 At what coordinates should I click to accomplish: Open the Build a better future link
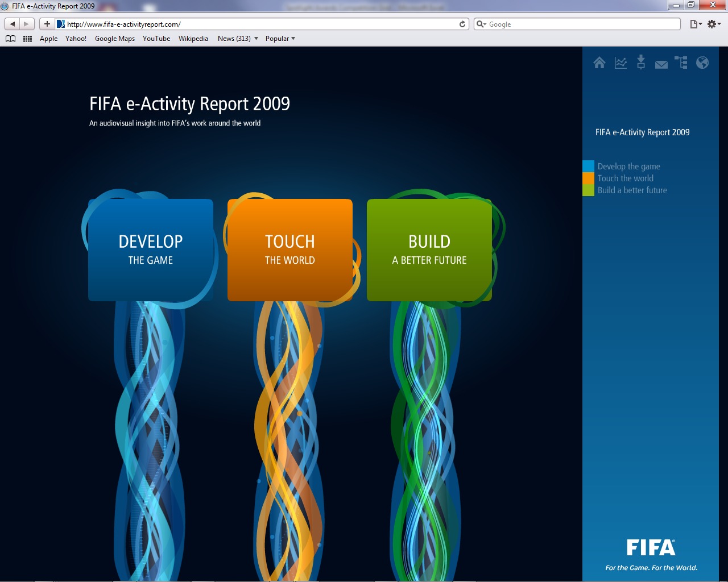[x=632, y=190]
